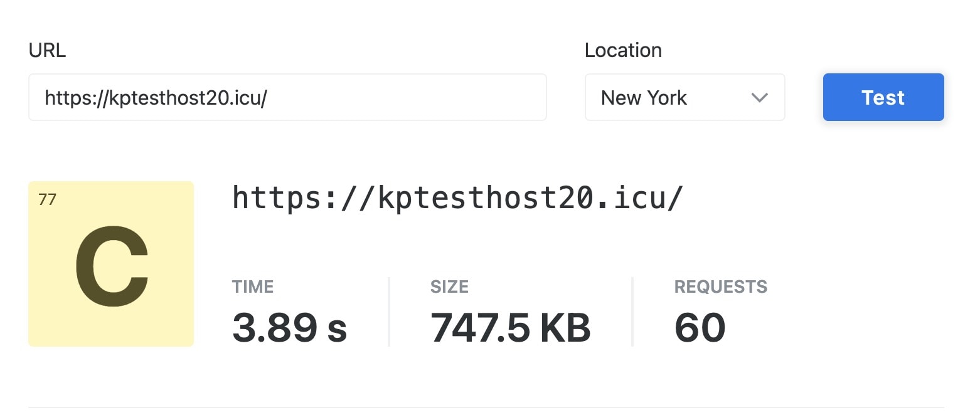Click the SIZE label

coord(449,287)
